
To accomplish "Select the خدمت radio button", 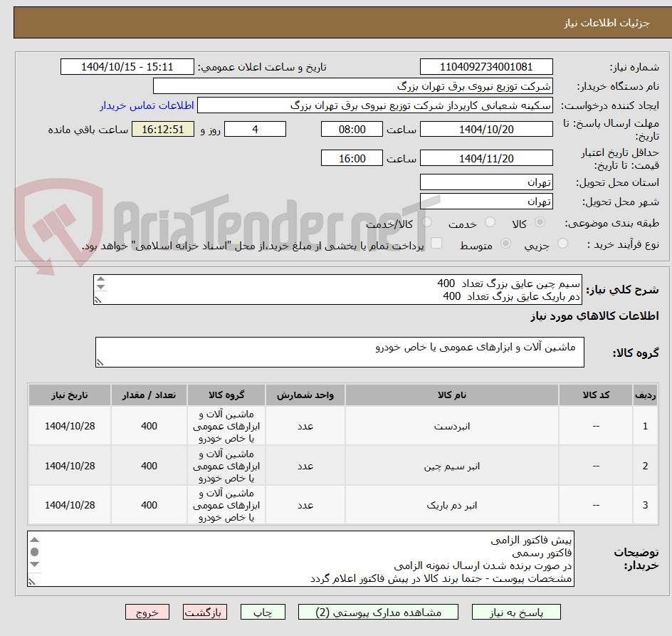I will click(x=490, y=222).
